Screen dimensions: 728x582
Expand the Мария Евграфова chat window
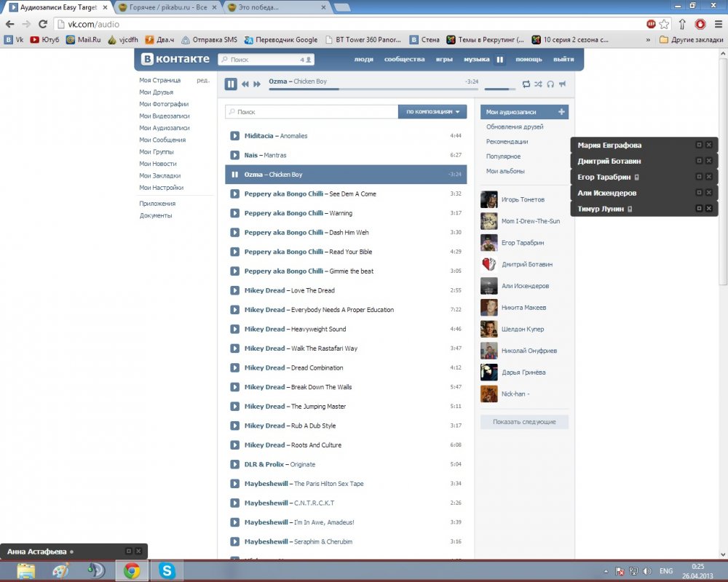(x=699, y=145)
